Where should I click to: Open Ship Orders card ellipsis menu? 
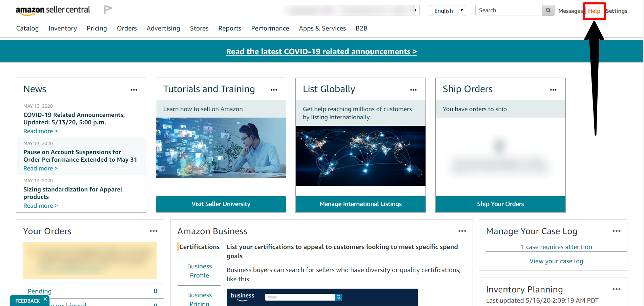coord(553,90)
